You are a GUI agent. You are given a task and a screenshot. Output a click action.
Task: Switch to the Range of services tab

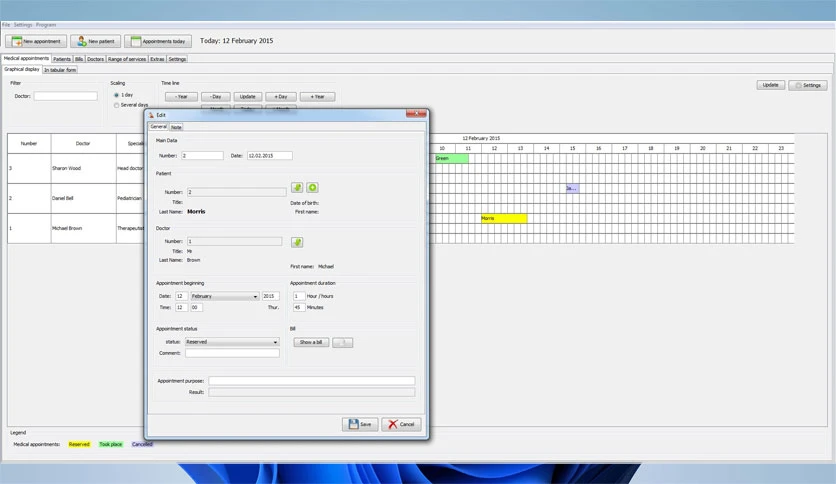pyautogui.click(x=127, y=59)
